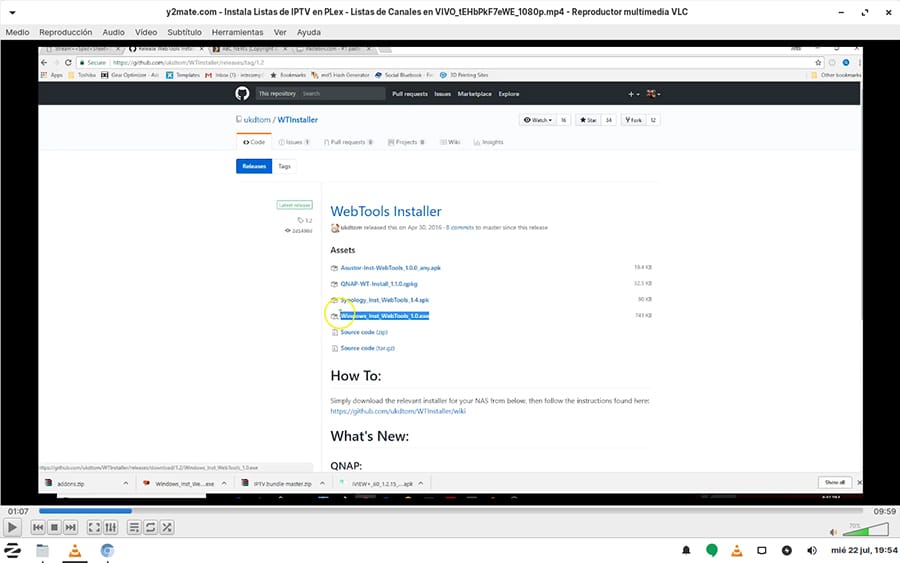The height and width of the screenshot is (563, 900).
Task: Open the Ayuda menu
Action: (x=309, y=32)
